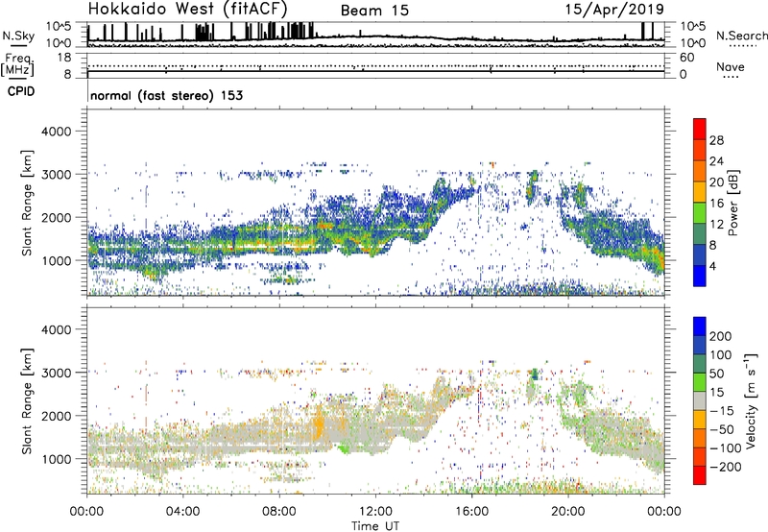Image resolution: width=768 pixels, height=532 pixels.
Task: Click the "16:00" time axis label
Action: [471, 512]
